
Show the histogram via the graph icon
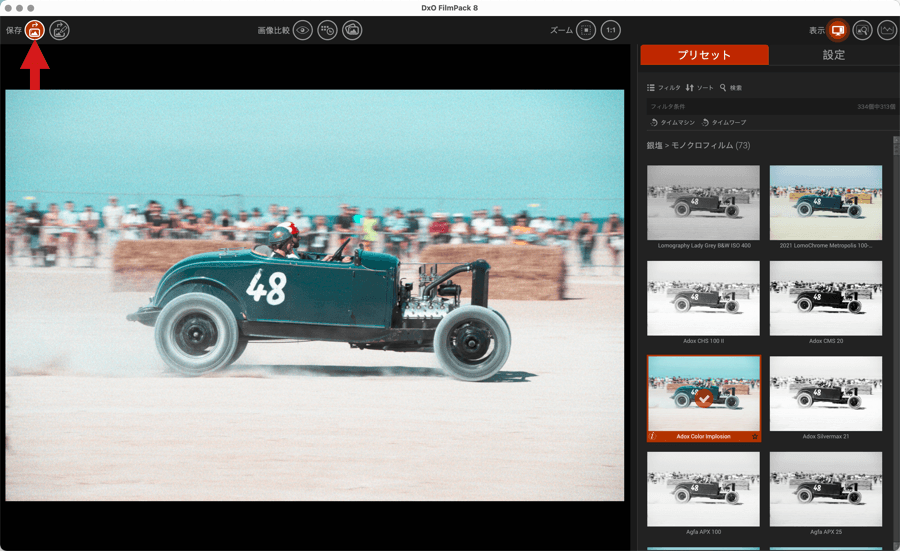coord(887,30)
